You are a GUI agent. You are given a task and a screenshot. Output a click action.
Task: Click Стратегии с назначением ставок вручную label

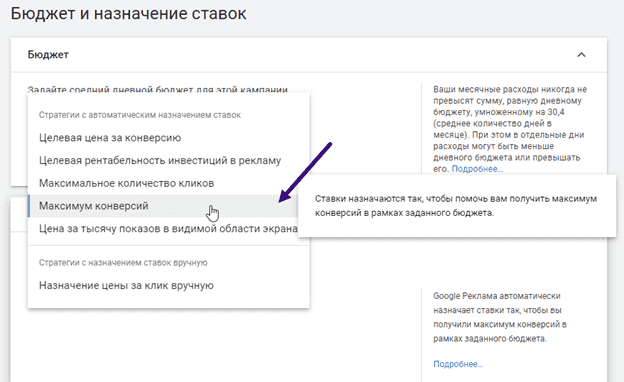coord(123,263)
